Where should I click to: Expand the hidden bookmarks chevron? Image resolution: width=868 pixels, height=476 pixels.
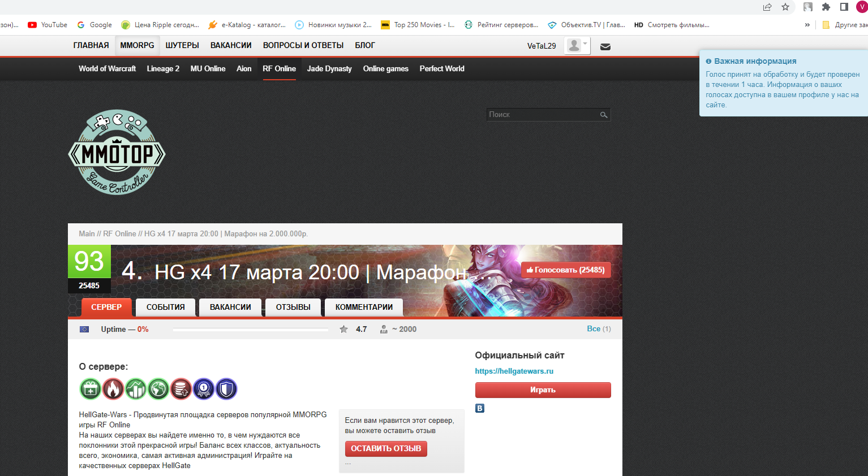coord(807,25)
